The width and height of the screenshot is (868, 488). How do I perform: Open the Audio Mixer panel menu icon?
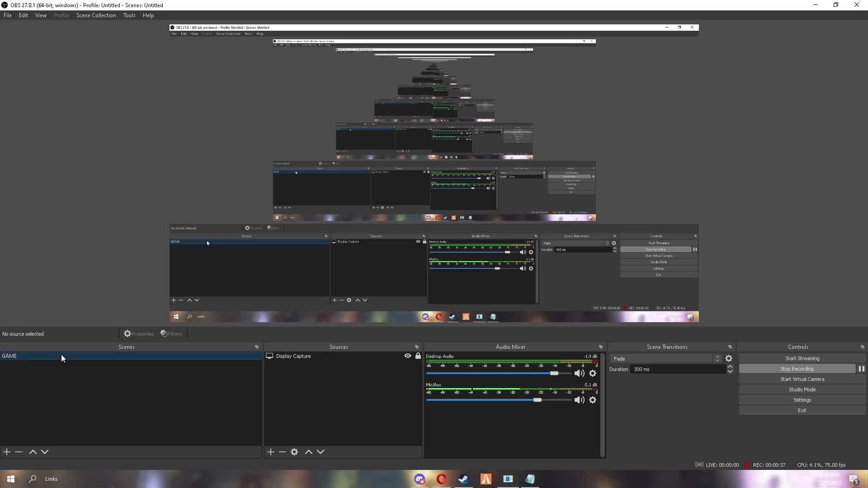(x=600, y=347)
